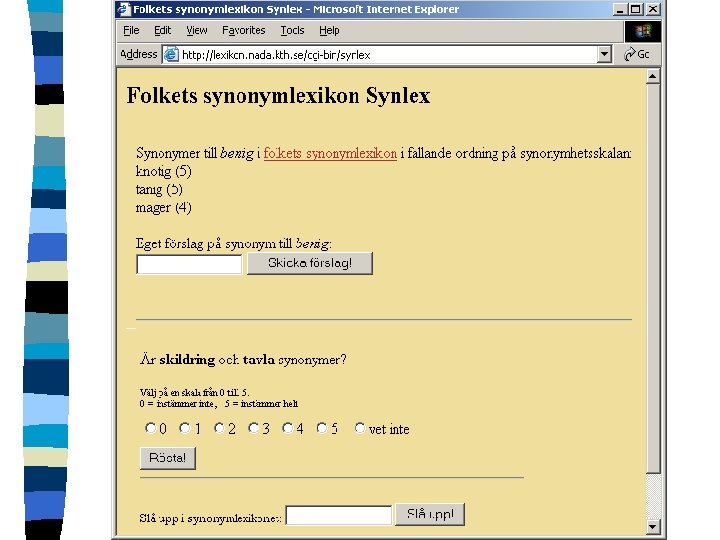Open the Help menu
Viewport: 720px width, 540px height.
point(329,31)
